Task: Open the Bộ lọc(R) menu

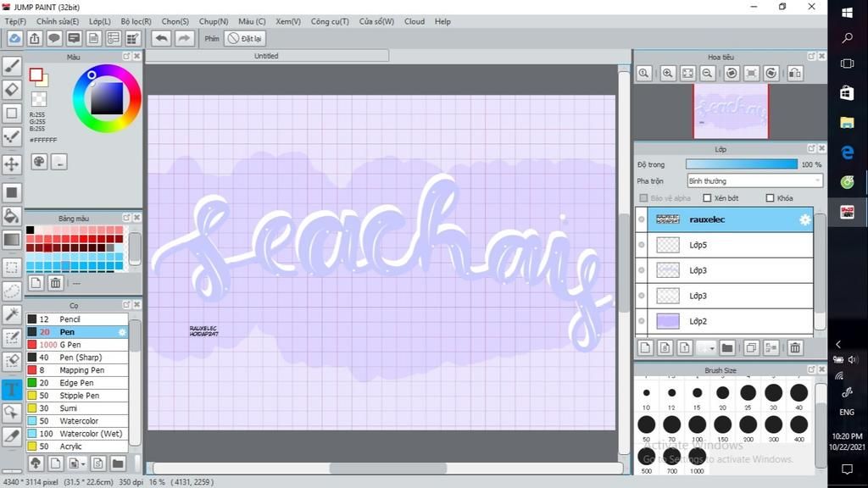Action: [x=136, y=21]
